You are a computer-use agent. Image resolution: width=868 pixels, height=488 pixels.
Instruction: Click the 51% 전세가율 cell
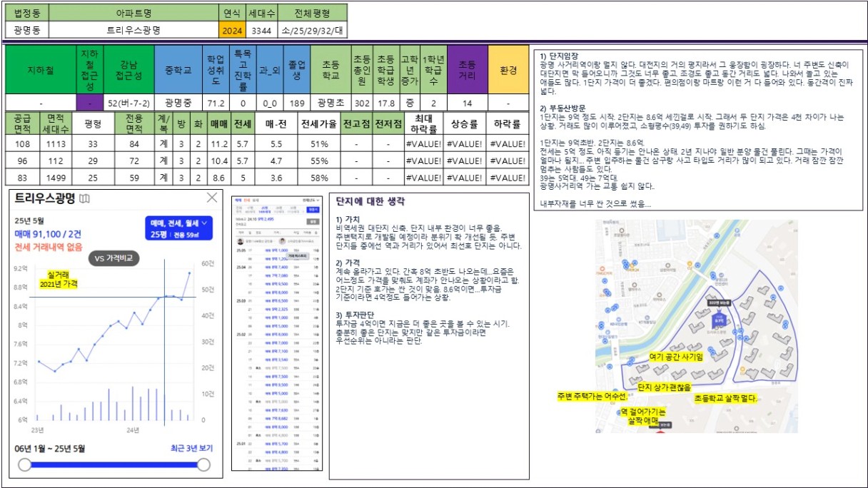(x=319, y=143)
